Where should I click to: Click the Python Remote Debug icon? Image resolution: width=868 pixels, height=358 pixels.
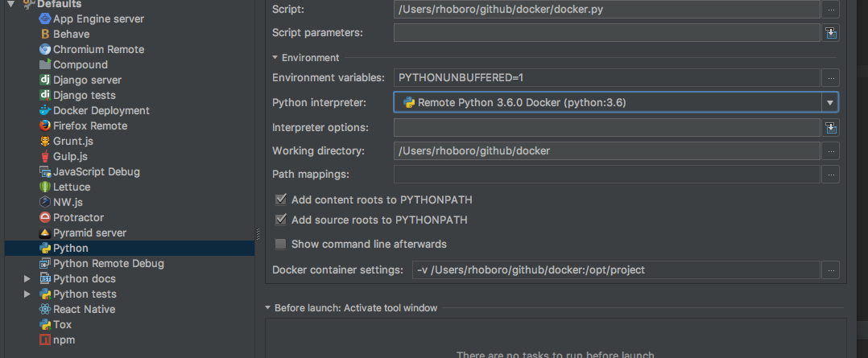(45, 263)
